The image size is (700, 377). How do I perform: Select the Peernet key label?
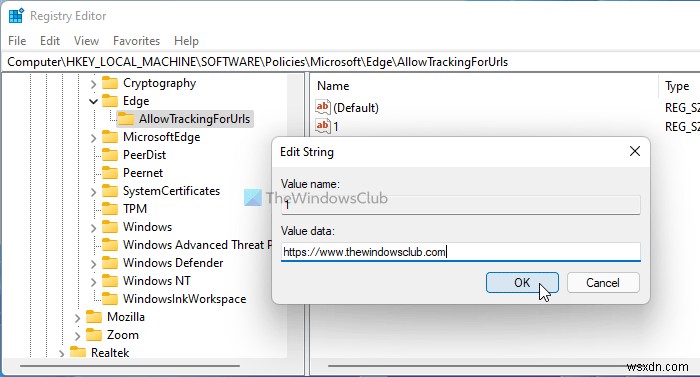coord(143,173)
